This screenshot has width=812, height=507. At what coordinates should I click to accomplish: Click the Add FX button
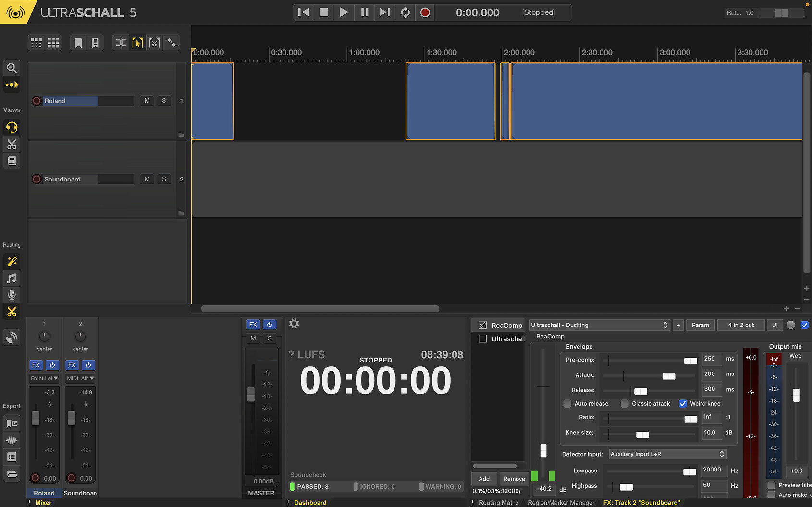pos(484,479)
